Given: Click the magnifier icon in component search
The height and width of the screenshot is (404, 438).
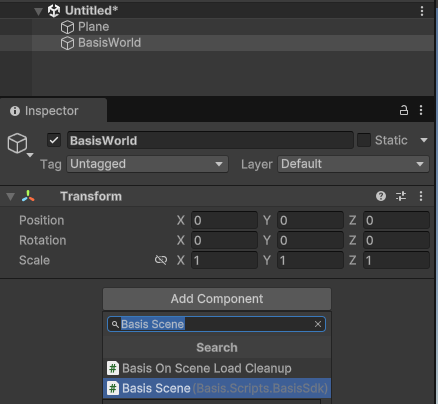Looking at the screenshot, I should [115, 324].
